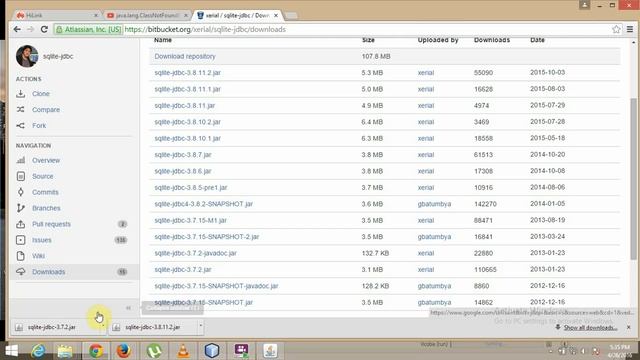Open dropdown arrow for sqlite-jdbc-3.8.11.2.jar download
The width and height of the screenshot is (640, 360).
pos(200,326)
